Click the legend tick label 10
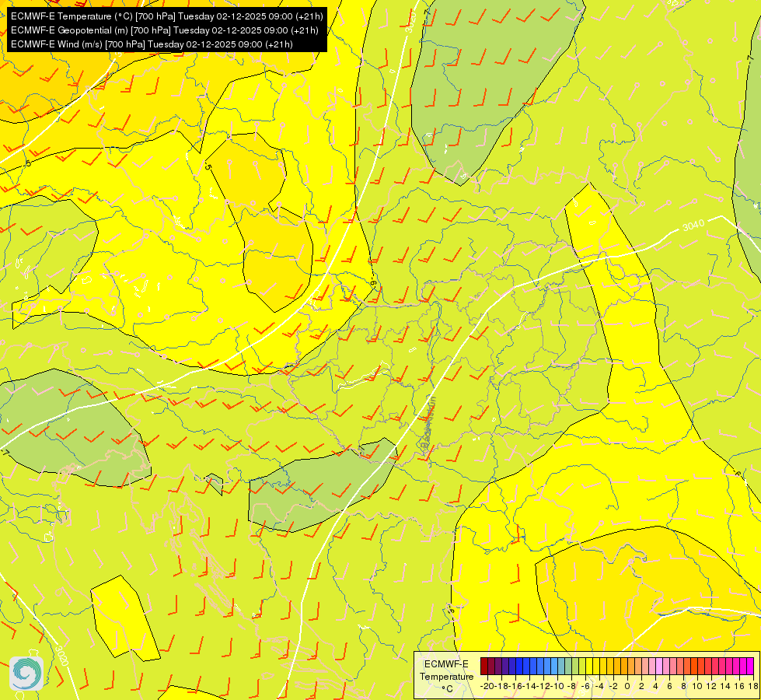Screen dimensions: 761x700 697,686
